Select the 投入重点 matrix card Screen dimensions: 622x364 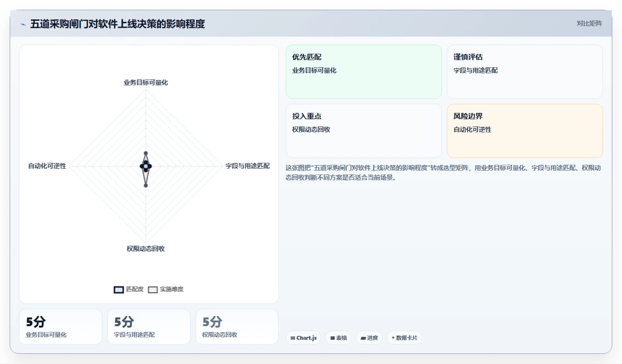coord(364,131)
